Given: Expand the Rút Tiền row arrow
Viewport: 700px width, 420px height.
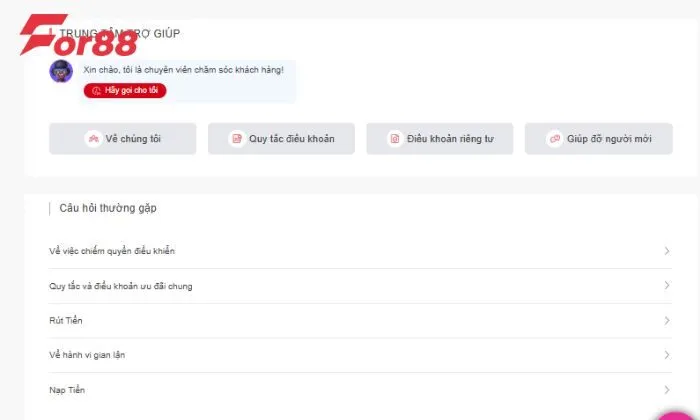Looking at the screenshot, I should (667, 320).
